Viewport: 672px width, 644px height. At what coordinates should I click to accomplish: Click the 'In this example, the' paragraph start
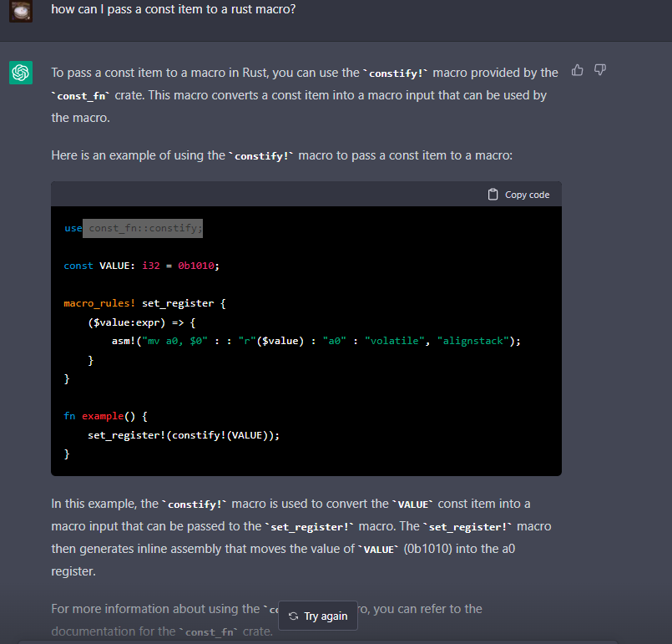[105, 504]
